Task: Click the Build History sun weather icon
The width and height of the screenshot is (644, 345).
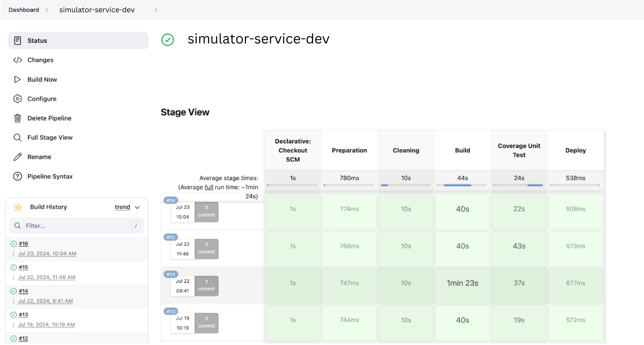Action: [x=18, y=207]
